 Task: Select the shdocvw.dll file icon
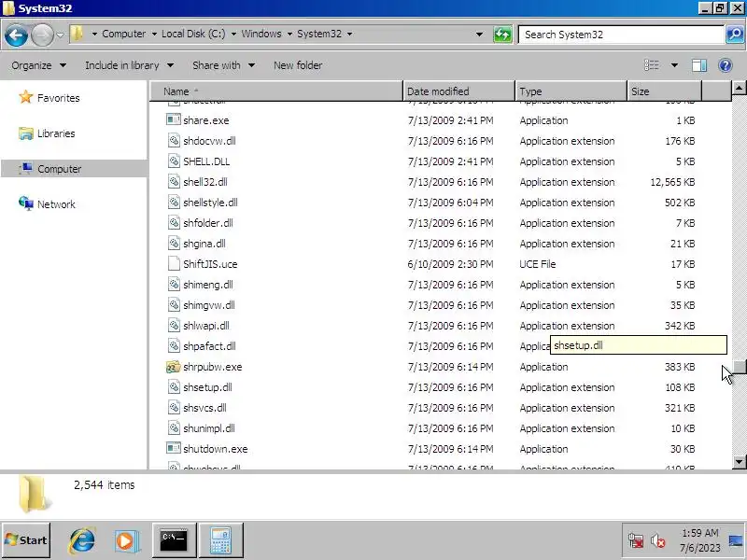pos(174,141)
